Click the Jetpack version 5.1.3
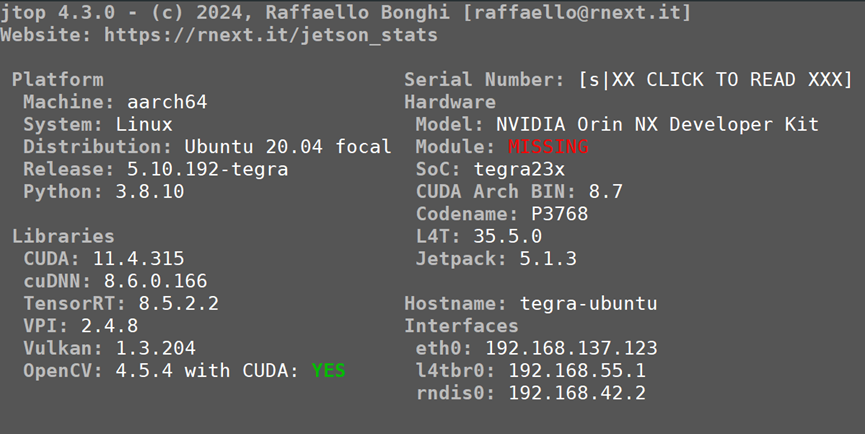 548,259
